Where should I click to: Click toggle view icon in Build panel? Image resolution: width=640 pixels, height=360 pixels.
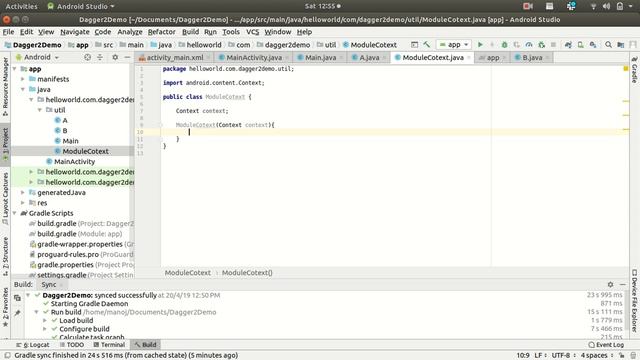pyautogui.click(x=17, y=298)
